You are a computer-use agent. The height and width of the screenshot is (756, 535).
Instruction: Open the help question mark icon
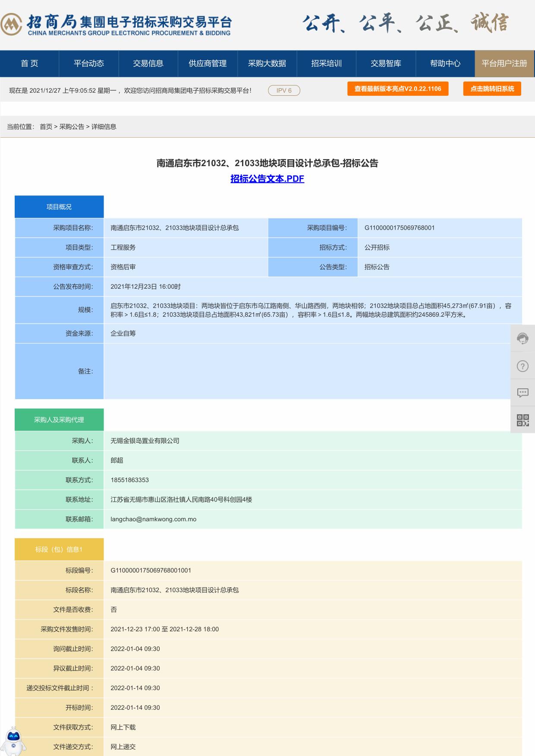(x=522, y=366)
